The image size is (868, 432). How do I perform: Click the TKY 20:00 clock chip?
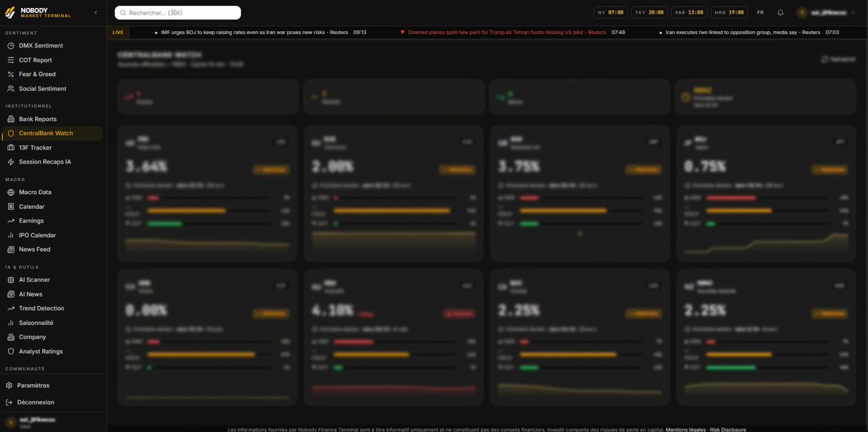650,12
